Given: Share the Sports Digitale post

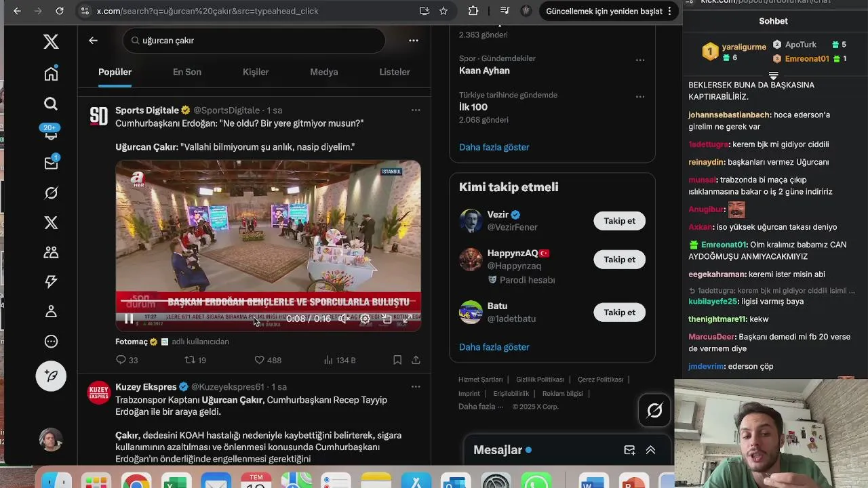Looking at the screenshot, I should pyautogui.click(x=416, y=360).
